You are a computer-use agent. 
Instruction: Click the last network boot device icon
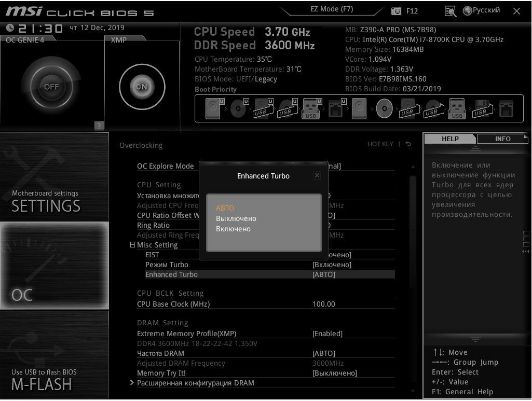click(x=506, y=109)
